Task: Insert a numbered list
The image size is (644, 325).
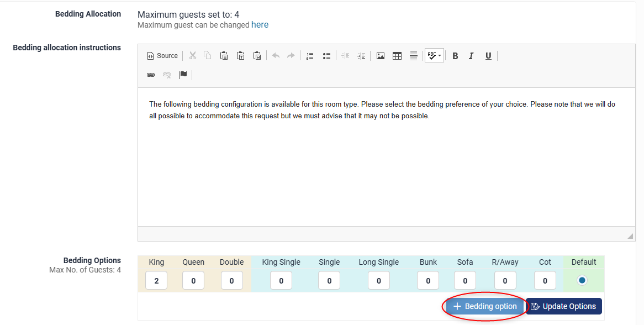Action: pyautogui.click(x=310, y=56)
